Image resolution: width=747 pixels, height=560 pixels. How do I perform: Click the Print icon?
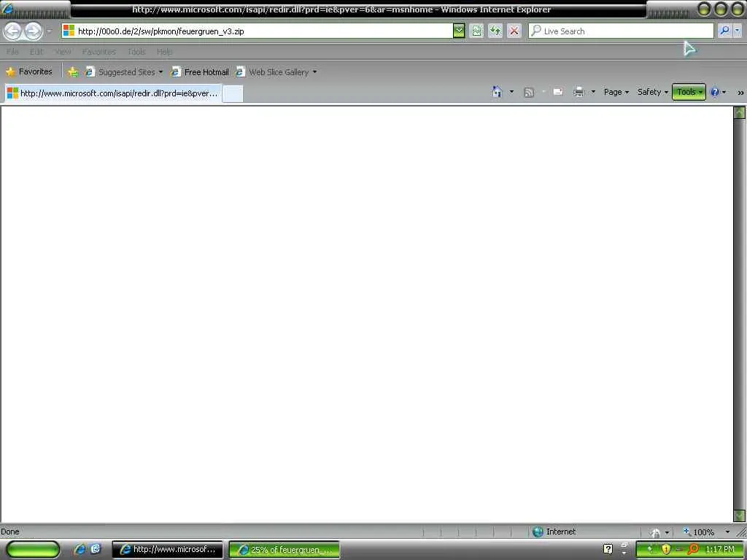pos(578,92)
